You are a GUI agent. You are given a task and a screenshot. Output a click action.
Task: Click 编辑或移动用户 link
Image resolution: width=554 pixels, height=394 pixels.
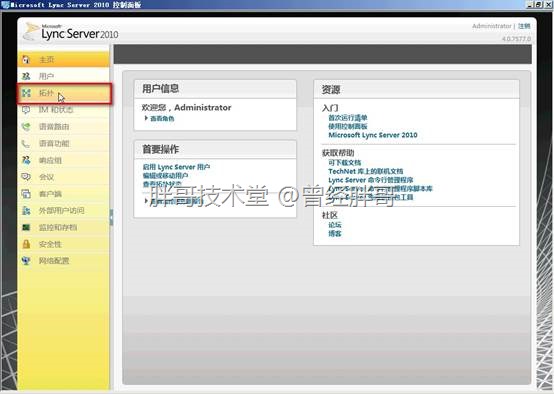click(x=165, y=176)
